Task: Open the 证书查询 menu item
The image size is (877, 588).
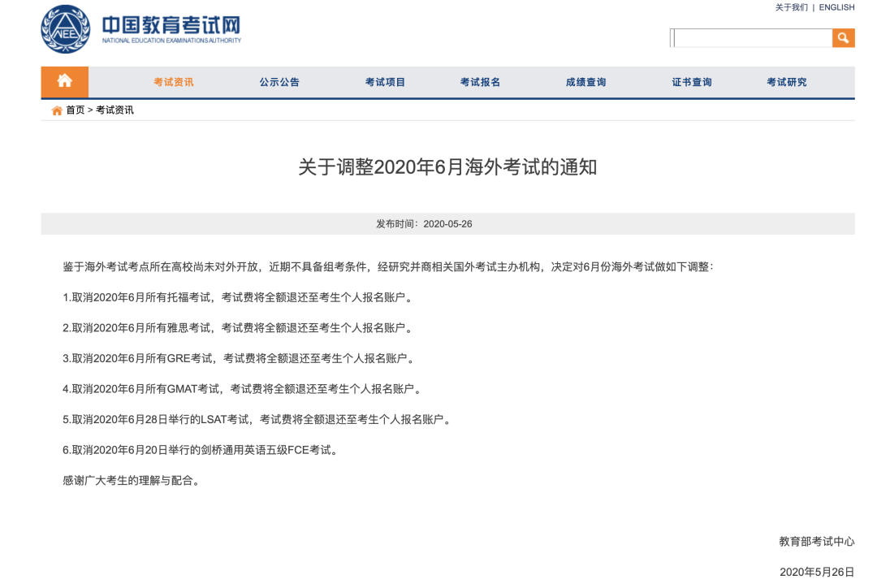Action: (x=691, y=82)
